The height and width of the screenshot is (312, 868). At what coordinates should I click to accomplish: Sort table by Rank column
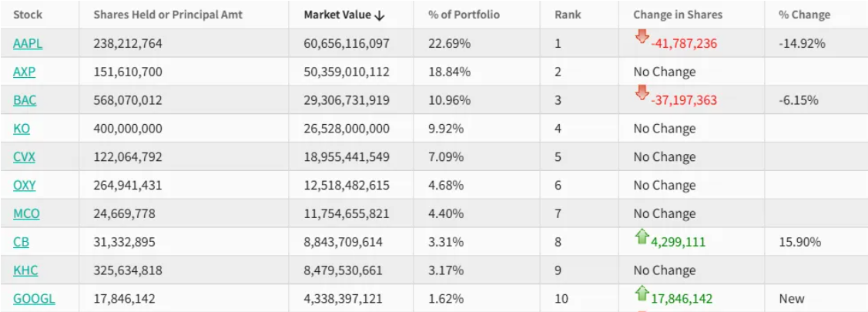point(568,15)
